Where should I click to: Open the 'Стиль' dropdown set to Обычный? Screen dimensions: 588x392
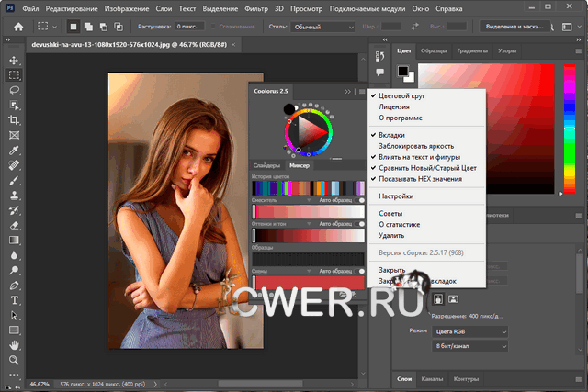(x=321, y=27)
